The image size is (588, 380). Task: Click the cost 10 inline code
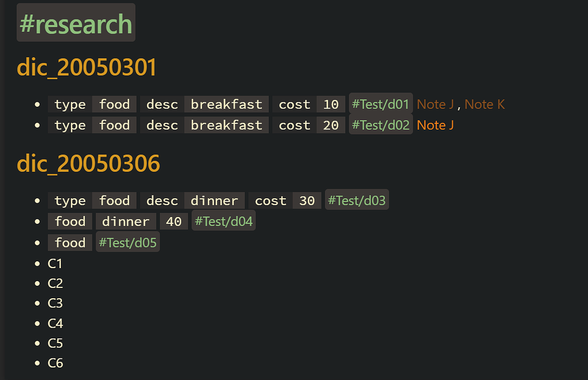point(308,104)
